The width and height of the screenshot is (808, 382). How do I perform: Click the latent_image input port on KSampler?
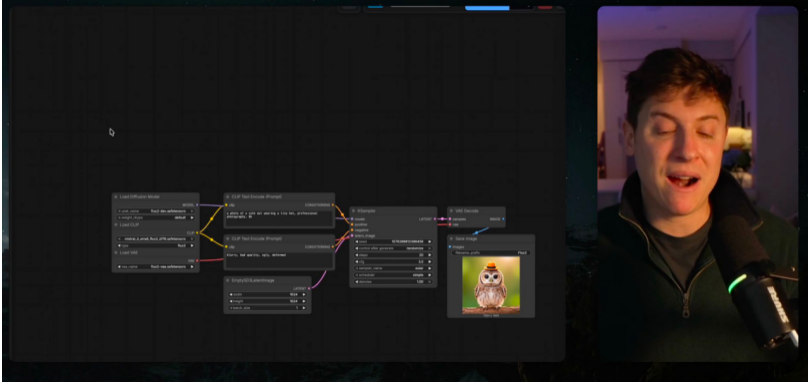tap(352, 236)
